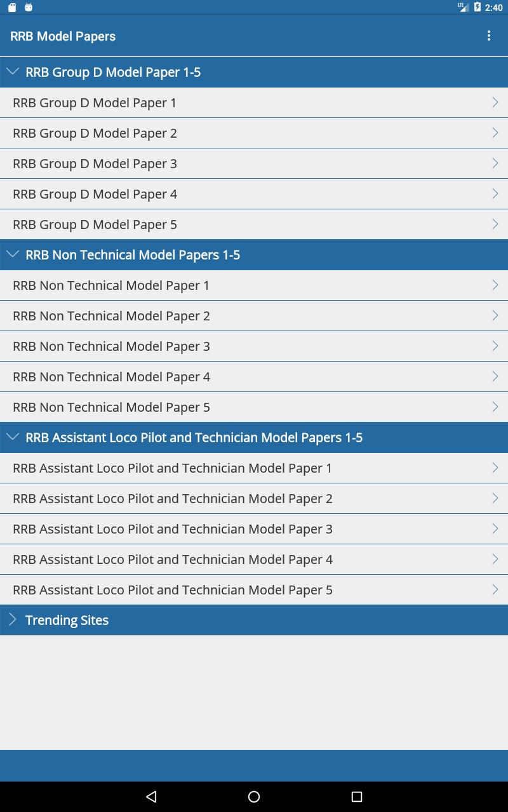Open RRB Non Technical Model Paper 1
Screen dimensions: 508x812
click(254, 285)
